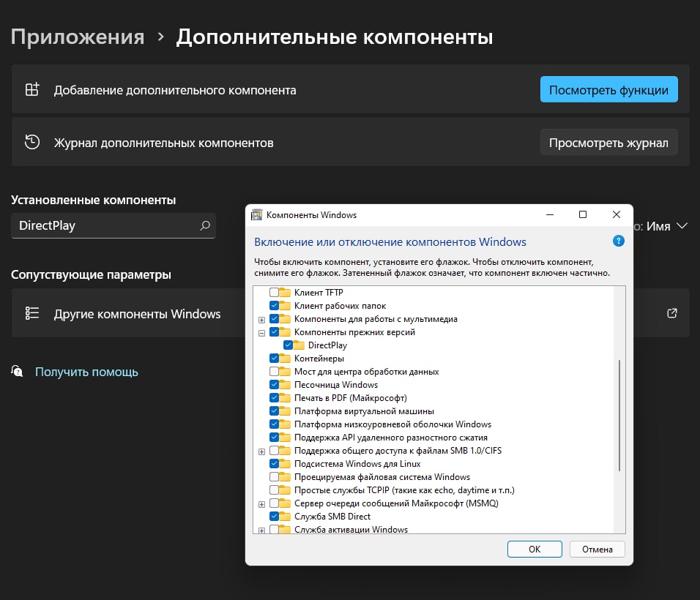Expand Поддержка общего доступа SMB 1.0/CIFS
Image resolution: width=700 pixels, height=600 pixels.
tap(262, 451)
